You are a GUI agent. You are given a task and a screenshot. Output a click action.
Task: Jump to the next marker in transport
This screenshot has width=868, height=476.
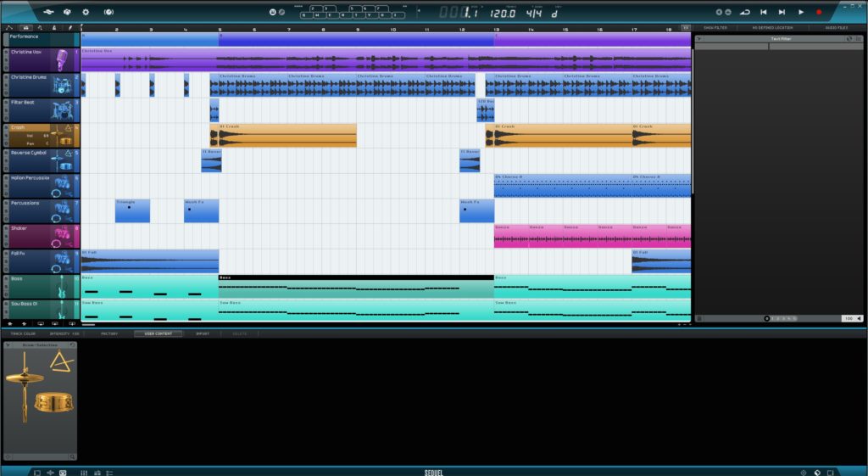click(x=782, y=12)
